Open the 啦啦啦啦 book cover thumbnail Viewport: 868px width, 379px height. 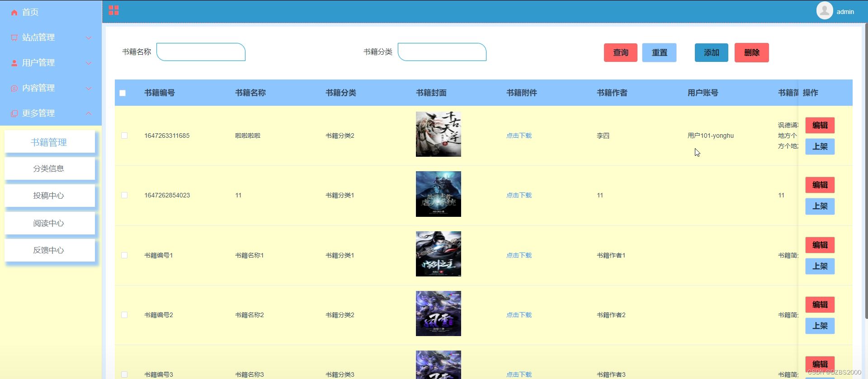pyautogui.click(x=439, y=134)
